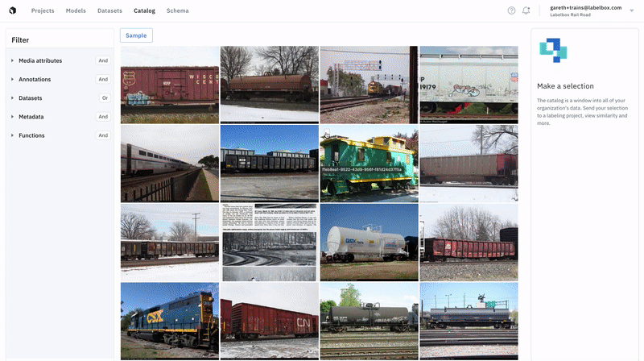Viewport: 644px width, 361px height.
Task: Go to the Projects tab
Action: (x=43, y=10)
